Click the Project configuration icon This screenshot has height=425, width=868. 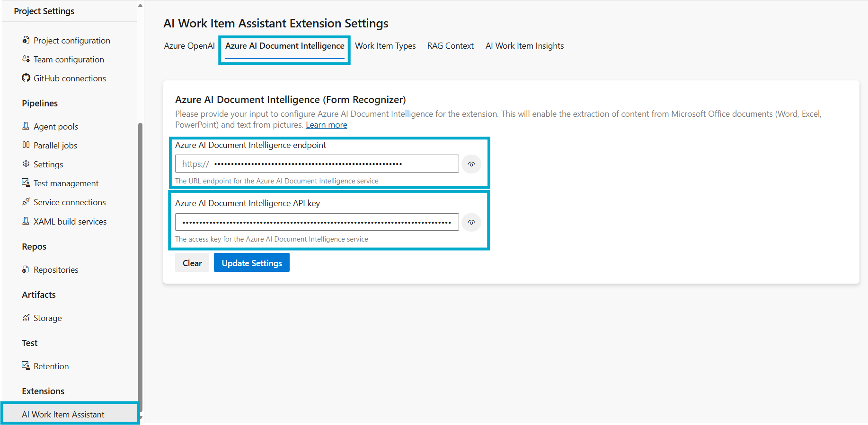click(x=26, y=40)
